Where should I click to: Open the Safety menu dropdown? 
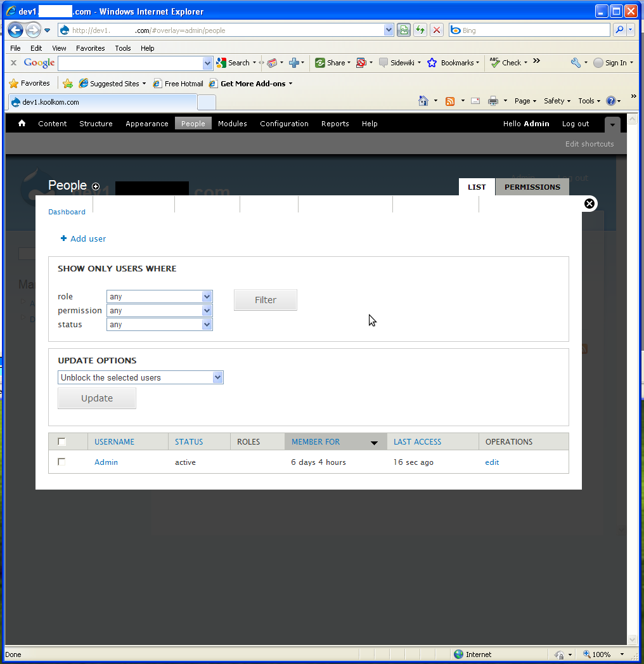coord(557,101)
